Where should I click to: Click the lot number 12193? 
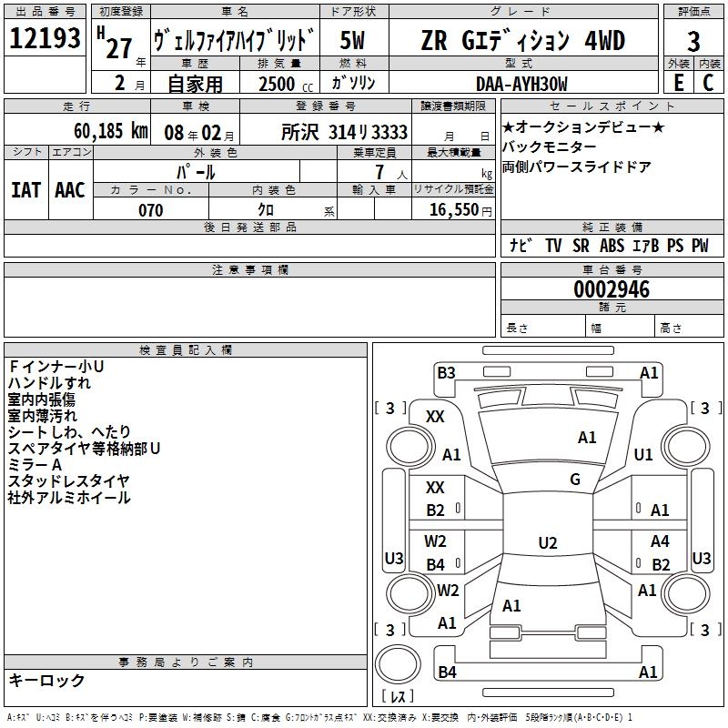[45, 39]
